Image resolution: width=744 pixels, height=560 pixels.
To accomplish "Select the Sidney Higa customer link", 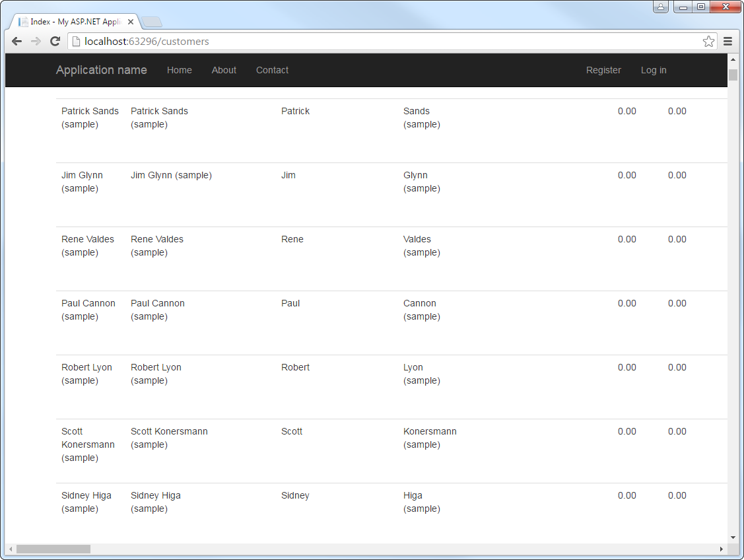I will pos(86,502).
